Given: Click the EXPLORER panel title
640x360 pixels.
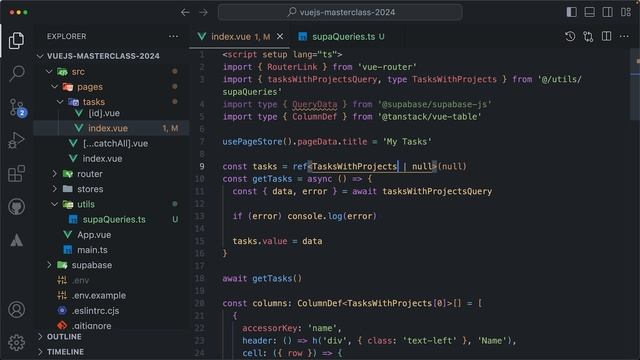Looking at the screenshot, I should 67,36.
